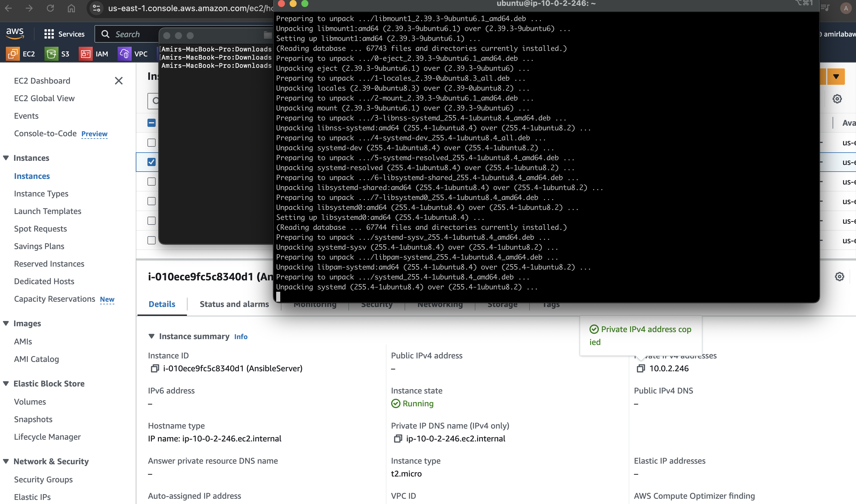
Task: Uncheck the selected AnsibleServer instance checkbox
Action: point(152,162)
